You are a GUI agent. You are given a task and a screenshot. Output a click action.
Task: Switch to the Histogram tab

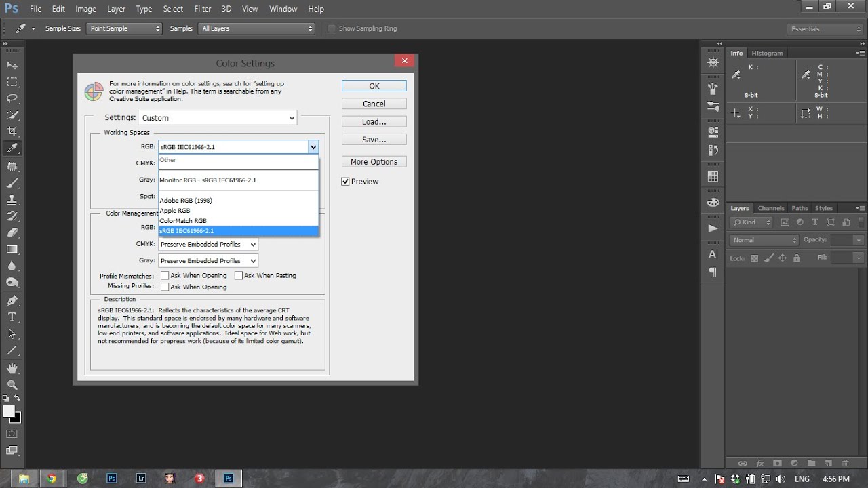click(x=767, y=53)
